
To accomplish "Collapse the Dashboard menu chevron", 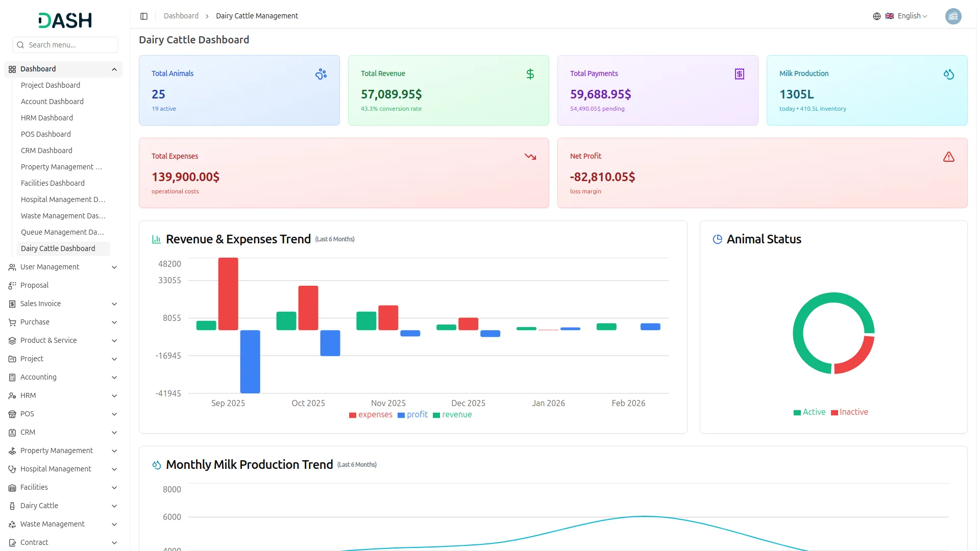I will point(114,69).
